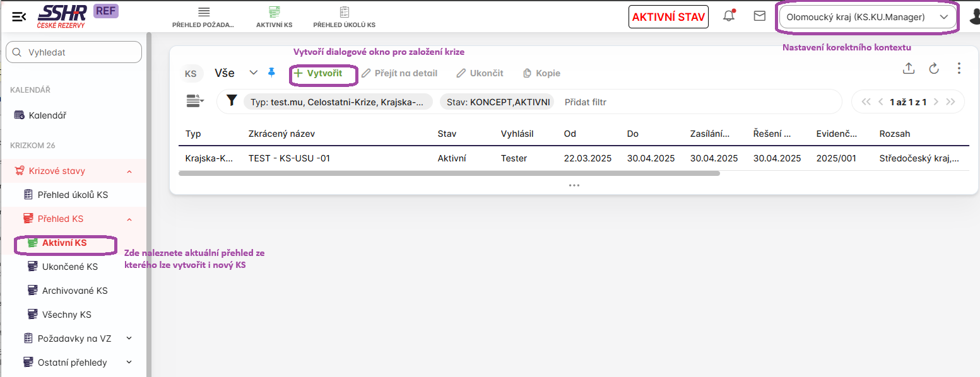This screenshot has width=980, height=377.
Task: Open the Přehled úkolů KS top tab
Action: pyautogui.click(x=345, y=17)
